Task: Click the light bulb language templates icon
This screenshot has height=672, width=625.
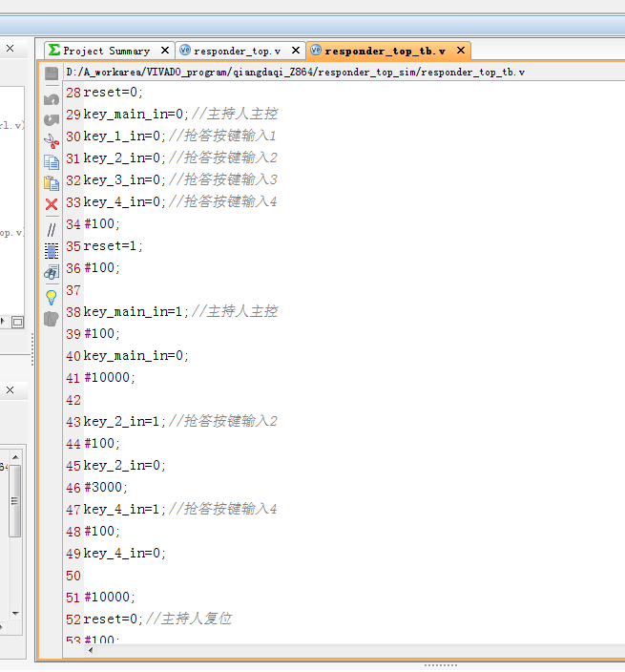Action: (x=52, y=298)
